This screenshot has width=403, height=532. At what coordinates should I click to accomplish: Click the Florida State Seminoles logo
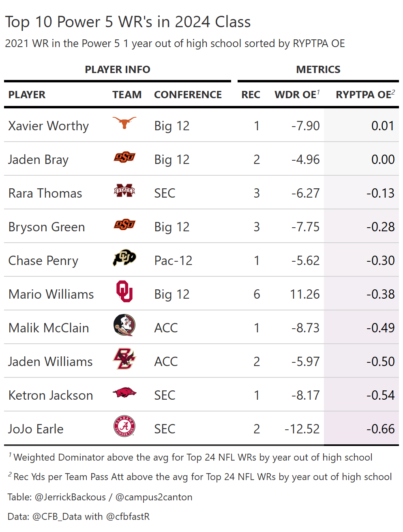point(124,325)
